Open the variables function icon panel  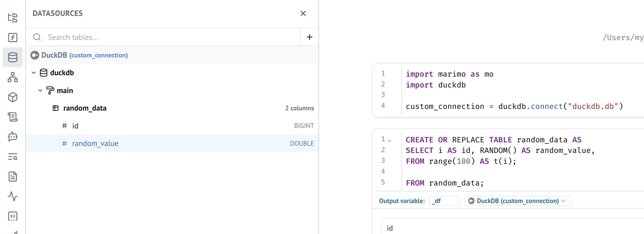pos(13,37)
